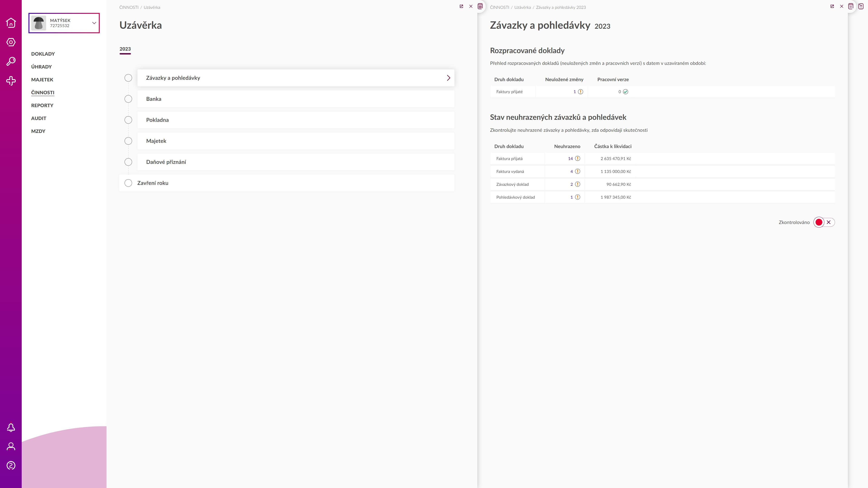Close the Závazky a pohledávky 2023 panel

[841, 6]
